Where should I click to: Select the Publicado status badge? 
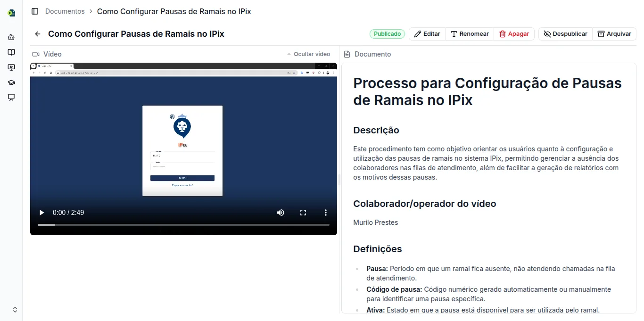coord(387,33)
